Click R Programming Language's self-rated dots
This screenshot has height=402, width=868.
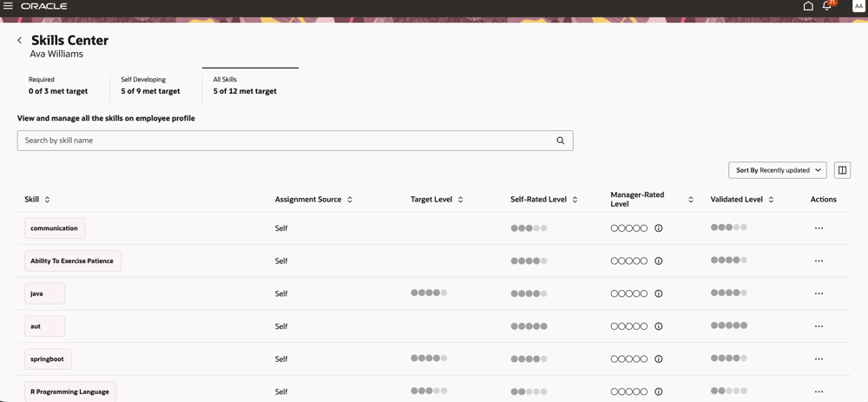click(x=529, y=392)
